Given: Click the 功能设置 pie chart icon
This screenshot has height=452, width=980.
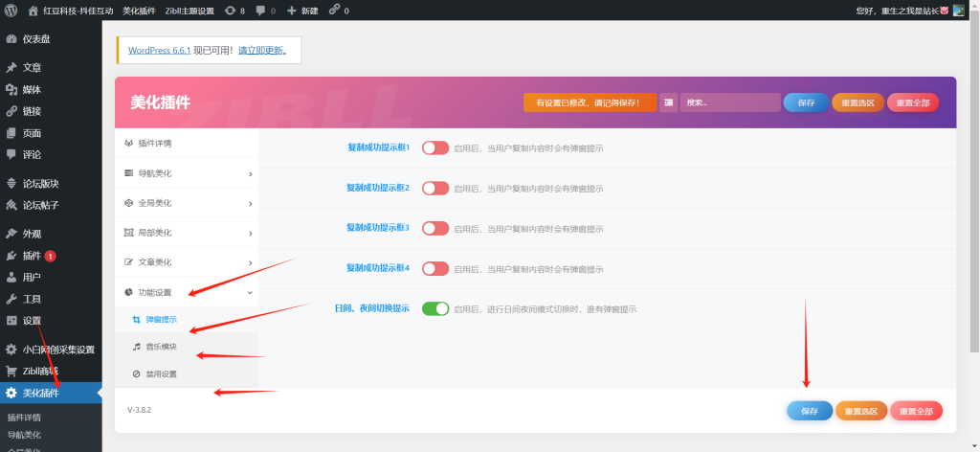Looking at the screenshot, I should [x=128, y=292].
